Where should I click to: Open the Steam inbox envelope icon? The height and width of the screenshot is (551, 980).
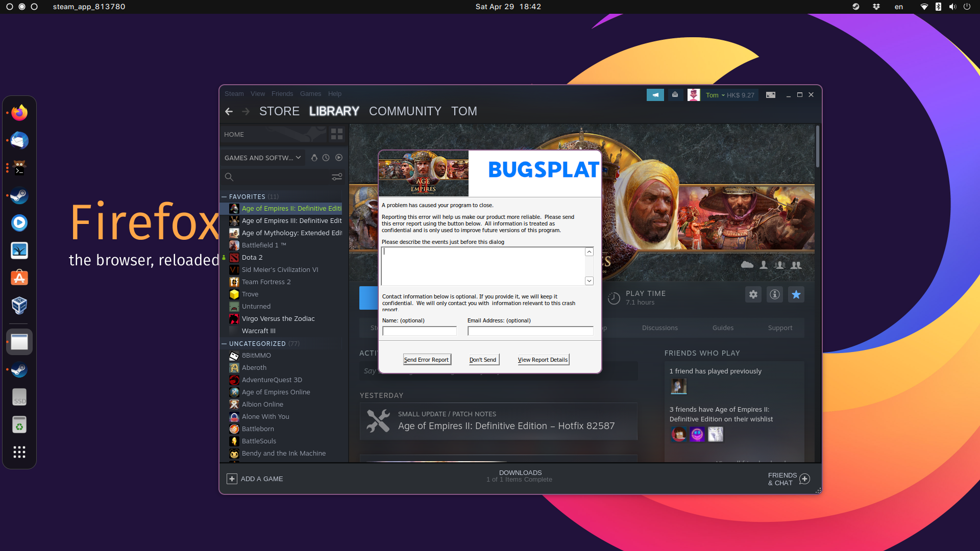click(x=675, y=95)
